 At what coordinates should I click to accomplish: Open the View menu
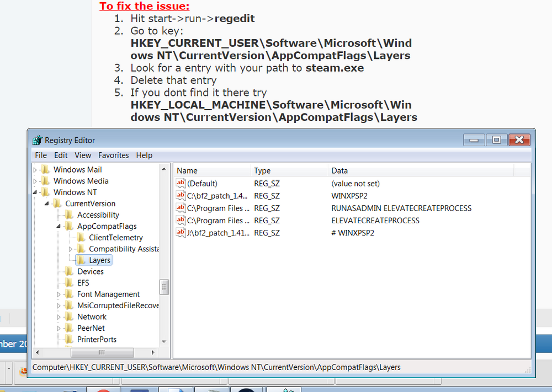83,155
